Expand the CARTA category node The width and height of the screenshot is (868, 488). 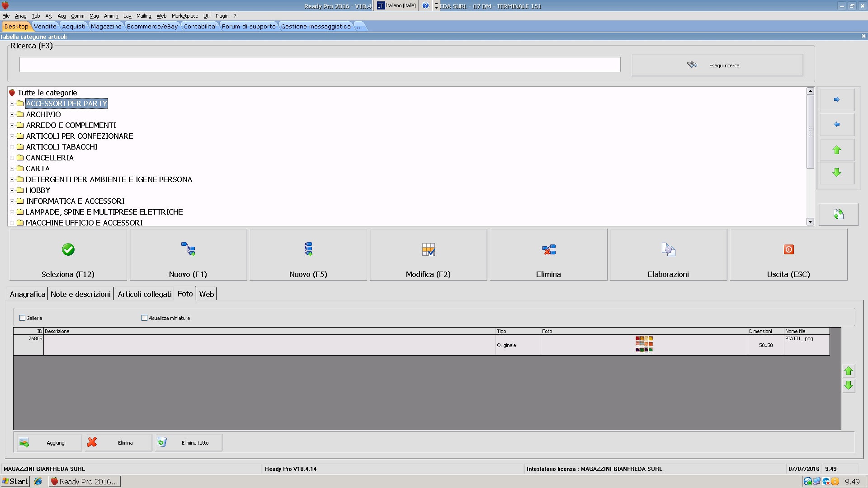[x=12, y=169]
